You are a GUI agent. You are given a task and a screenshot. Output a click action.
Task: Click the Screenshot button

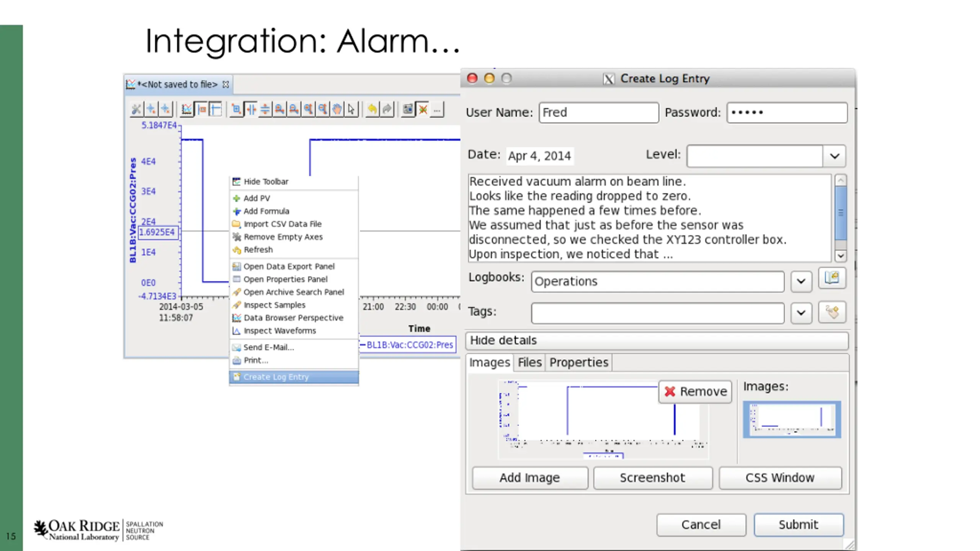point(652,478)
